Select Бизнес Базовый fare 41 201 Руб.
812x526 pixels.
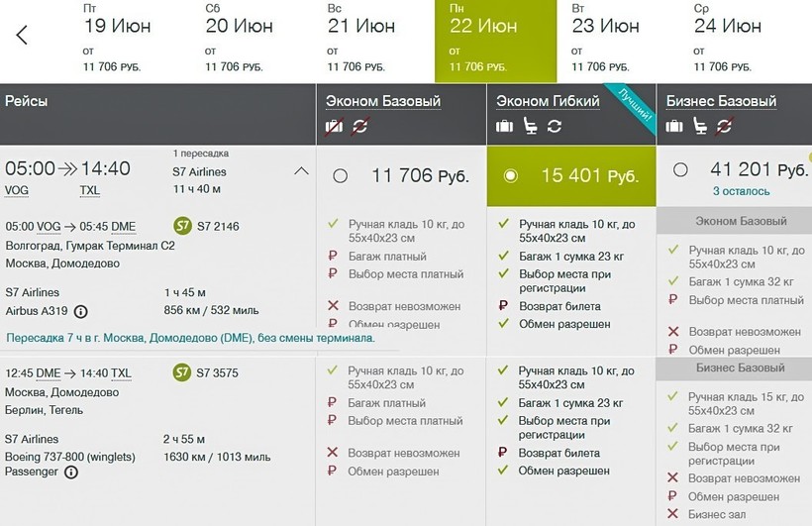pyautogui.click(x=680, y=170)
